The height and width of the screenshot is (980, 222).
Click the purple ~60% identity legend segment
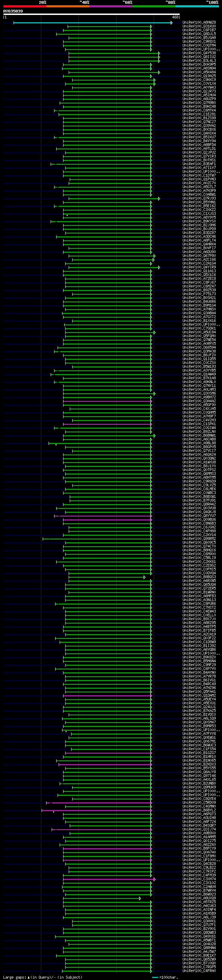[111, 6]
